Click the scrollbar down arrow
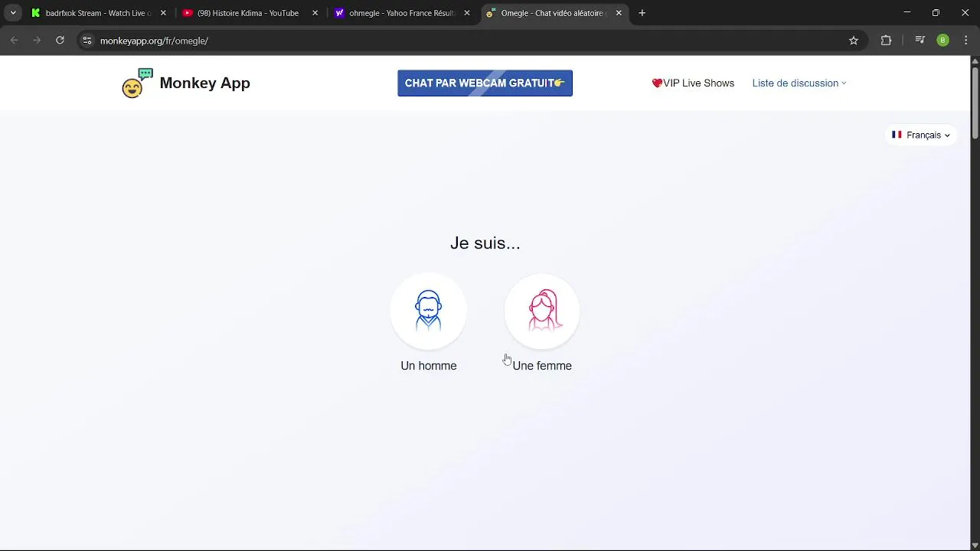This screenshot has height=551, width=980. (x=975, y=545)
